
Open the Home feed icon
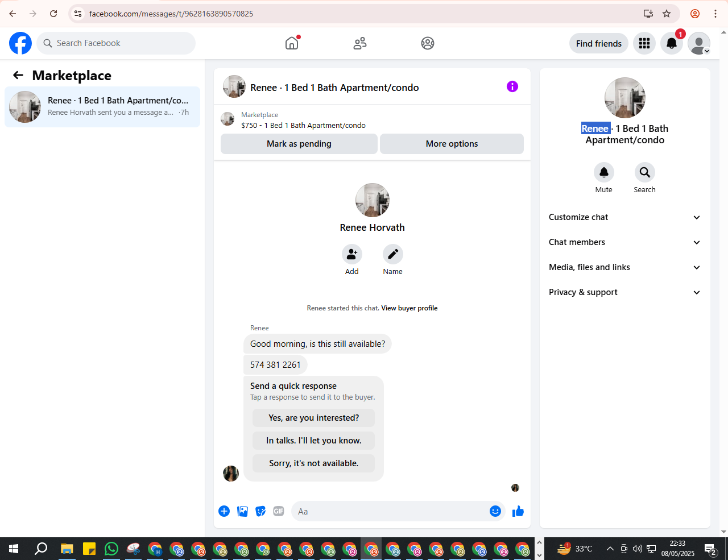(x=292, y=43)
